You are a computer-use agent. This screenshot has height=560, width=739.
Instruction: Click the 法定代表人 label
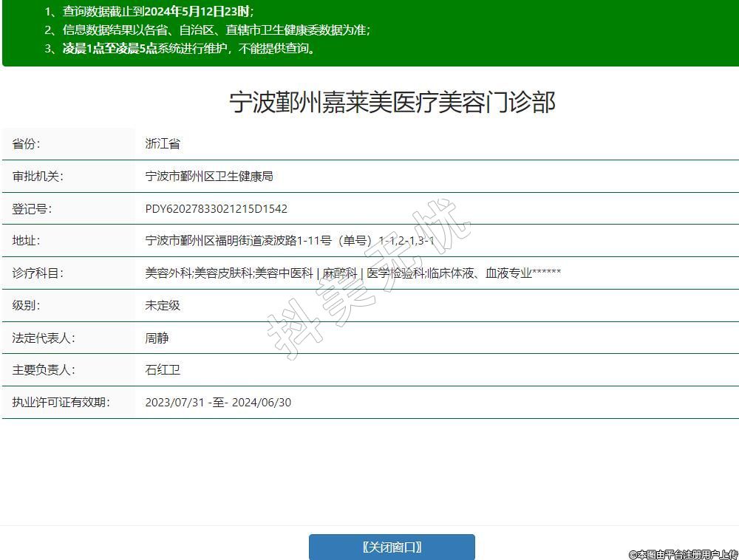44,338
